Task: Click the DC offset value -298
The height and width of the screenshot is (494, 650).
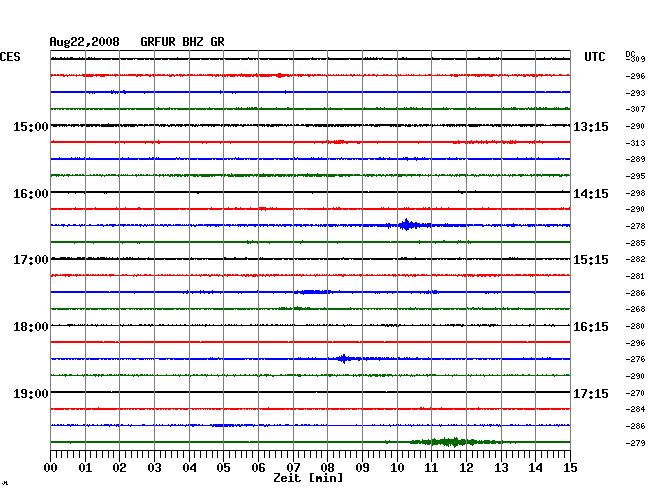Action: coord(635,193)
